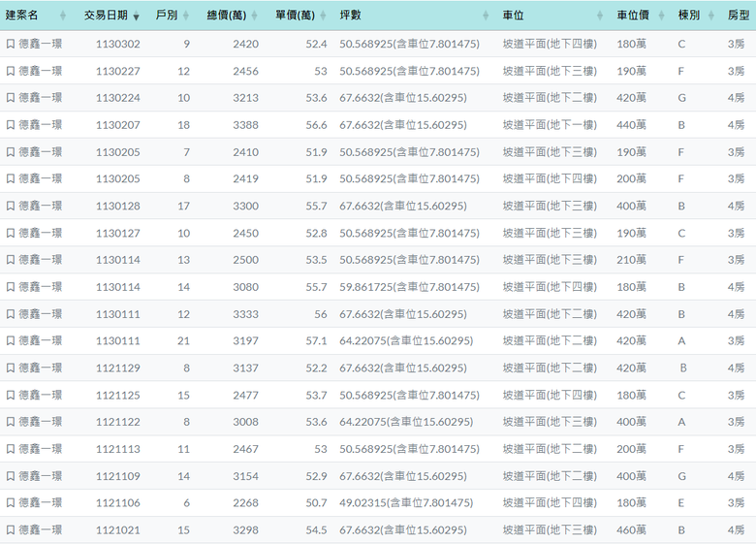Sort by 坪數 using its sort arrows
The image size is (756, 544).
coord(486,16)
